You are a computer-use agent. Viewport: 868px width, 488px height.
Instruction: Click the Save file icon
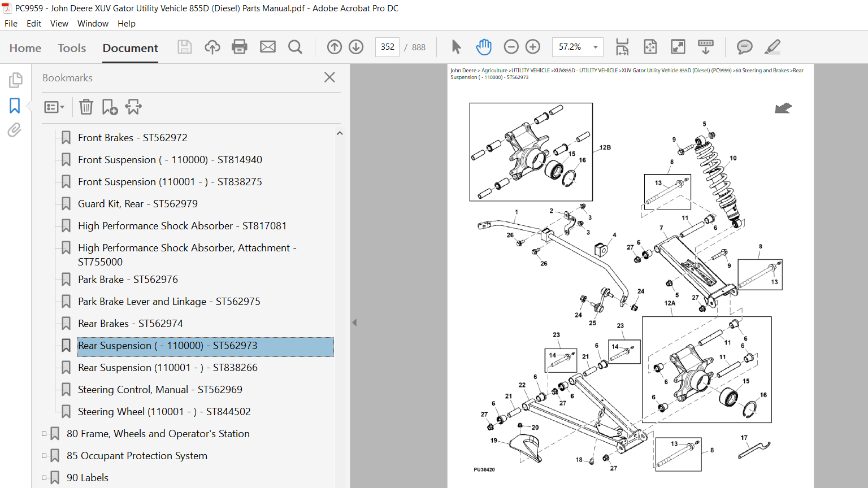coord(185,47)
